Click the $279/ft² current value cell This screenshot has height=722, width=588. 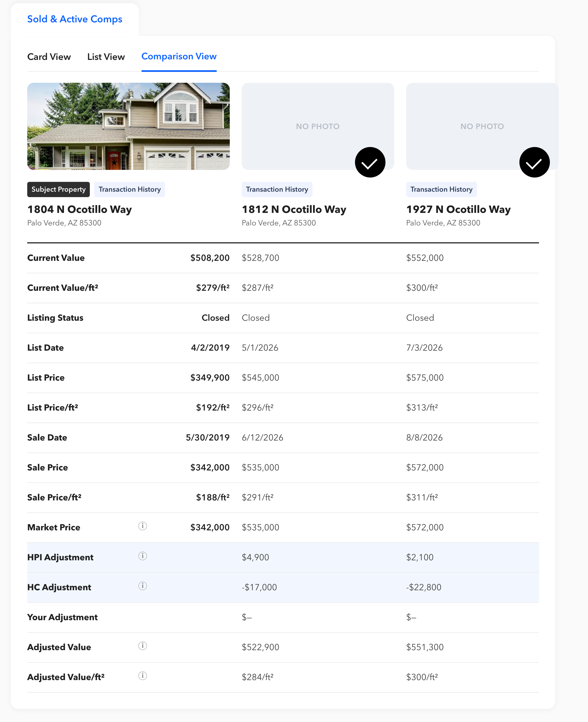point(213,288)
